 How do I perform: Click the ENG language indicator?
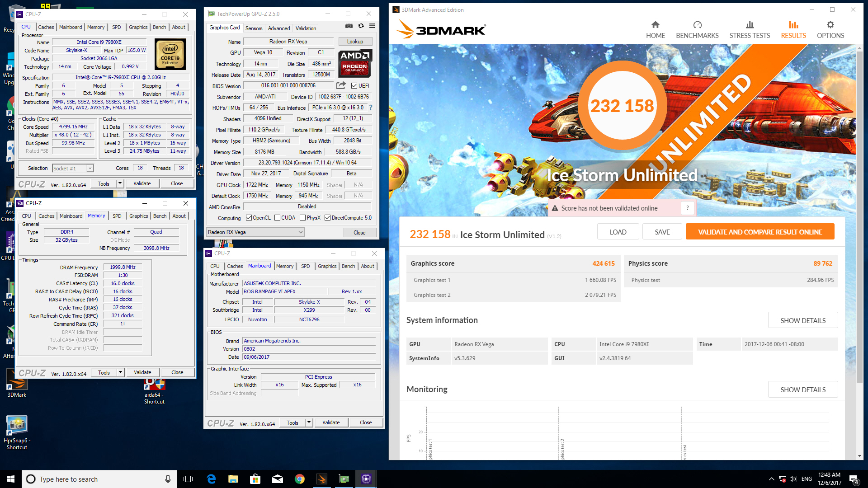tap(807, 479)
